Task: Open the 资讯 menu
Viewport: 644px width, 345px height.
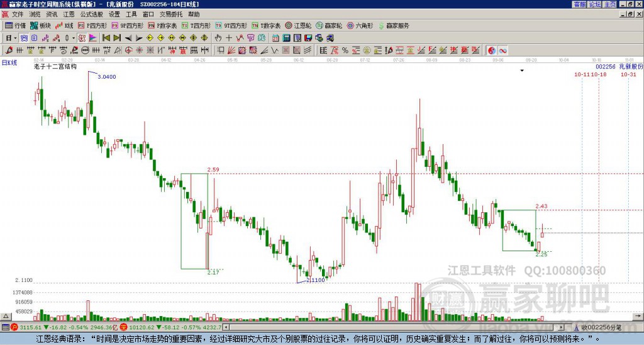Action: point(52,14)
